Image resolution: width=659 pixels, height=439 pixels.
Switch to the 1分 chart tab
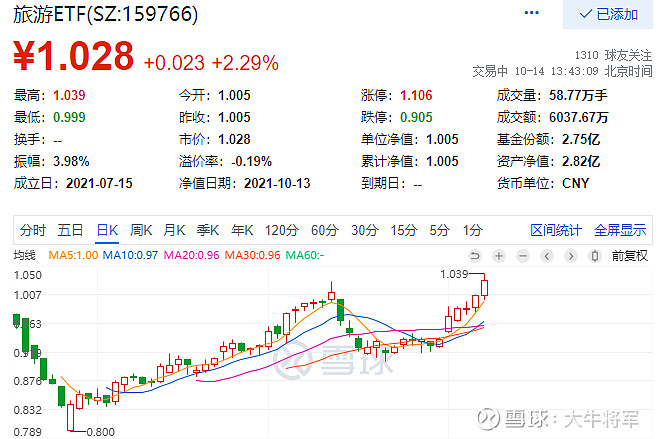[x=472, y=230]
